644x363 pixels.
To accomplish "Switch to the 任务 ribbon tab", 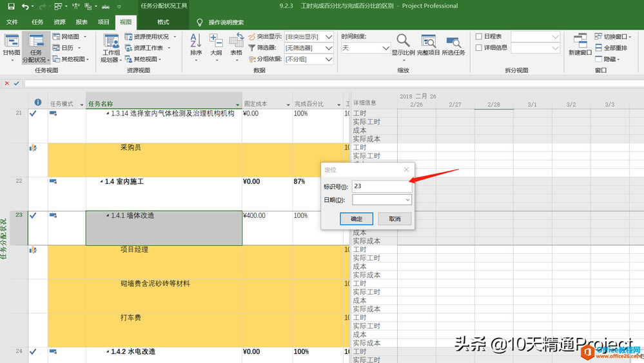I will 37,22.
